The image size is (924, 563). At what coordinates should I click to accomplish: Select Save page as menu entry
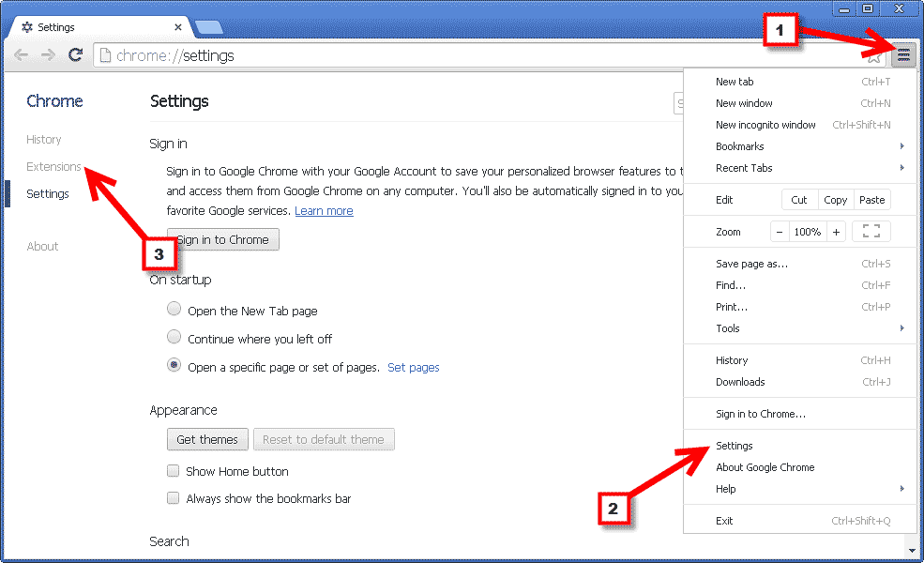coord(800,264)
